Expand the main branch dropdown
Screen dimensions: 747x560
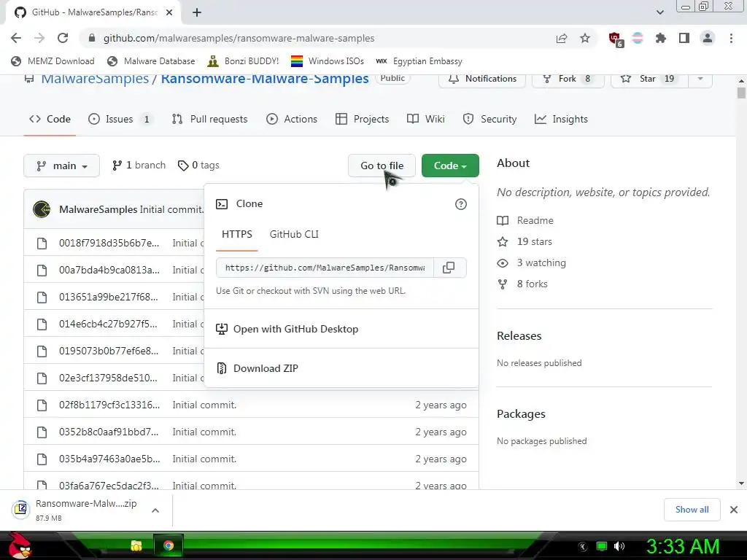(x=61, y=166)
